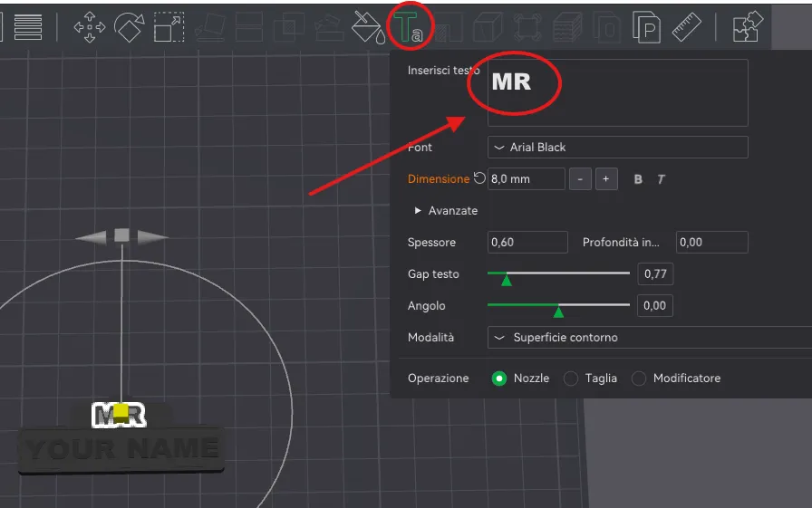Open the Variable Layer Height lines icon
This screenshot has width=812, height=508.
(28, 27)
